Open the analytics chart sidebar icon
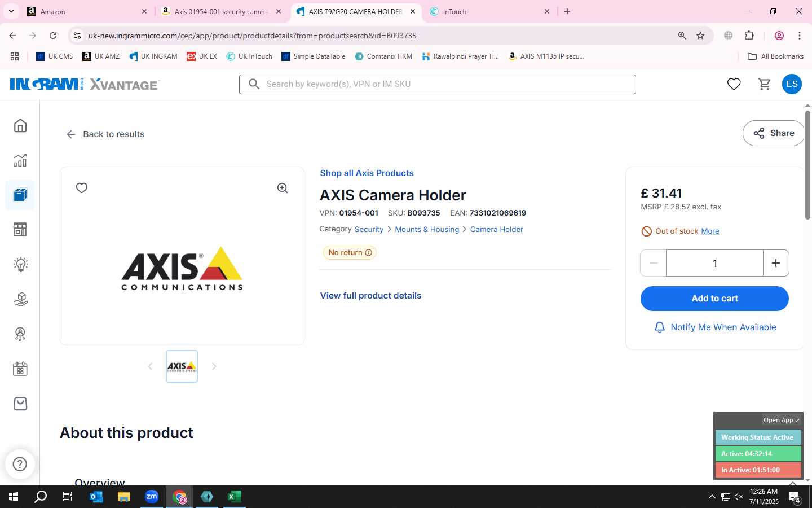 pos(20,160)
